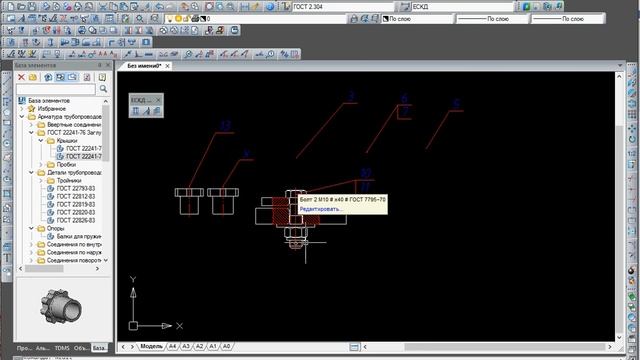Select ГОСТ 22819-83 tree item

pyautogui.click(x=76, y=204)
